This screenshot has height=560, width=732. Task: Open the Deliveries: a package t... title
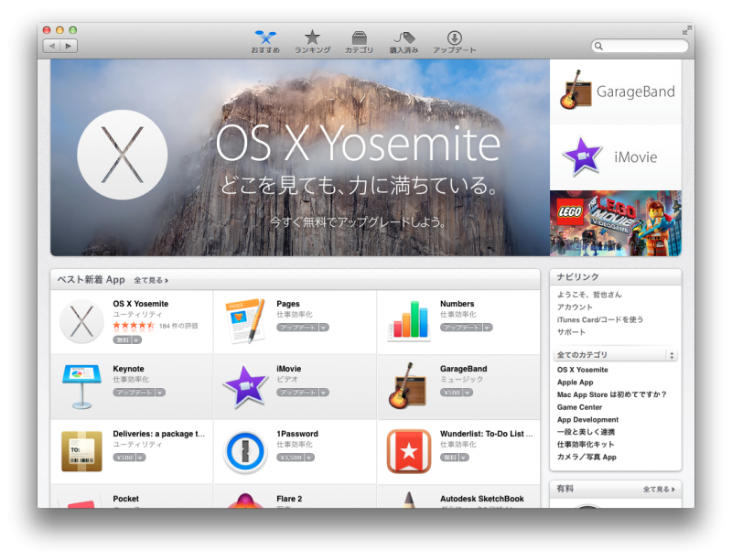click(x=158, y=434)
